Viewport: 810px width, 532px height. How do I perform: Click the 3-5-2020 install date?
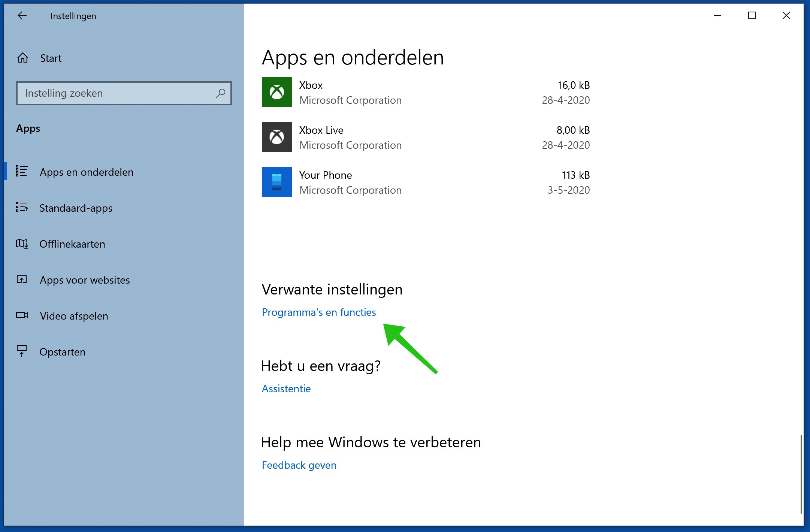pyautogui.click(x=569, y=190)
